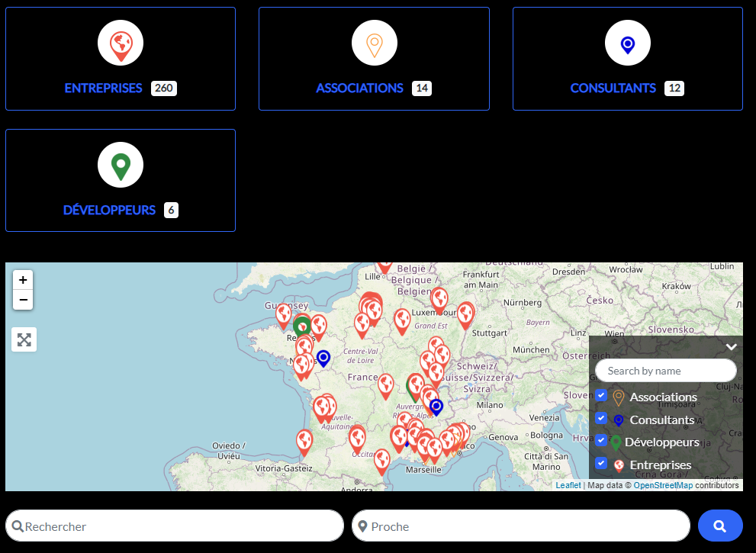The width and height of the screenshot is (756, 553).
Task: Click the red marker above Occitanie label
Action: 357,440
